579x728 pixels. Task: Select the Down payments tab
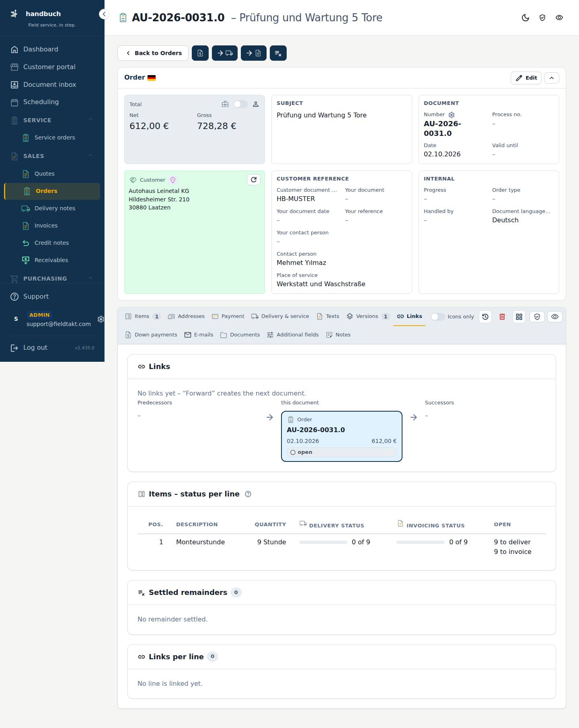point(151,335)
